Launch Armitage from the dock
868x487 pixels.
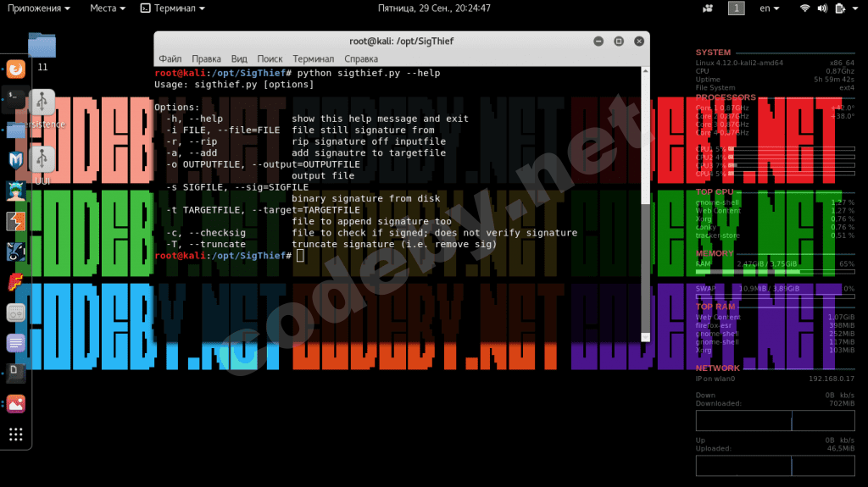tap(15, 191)
